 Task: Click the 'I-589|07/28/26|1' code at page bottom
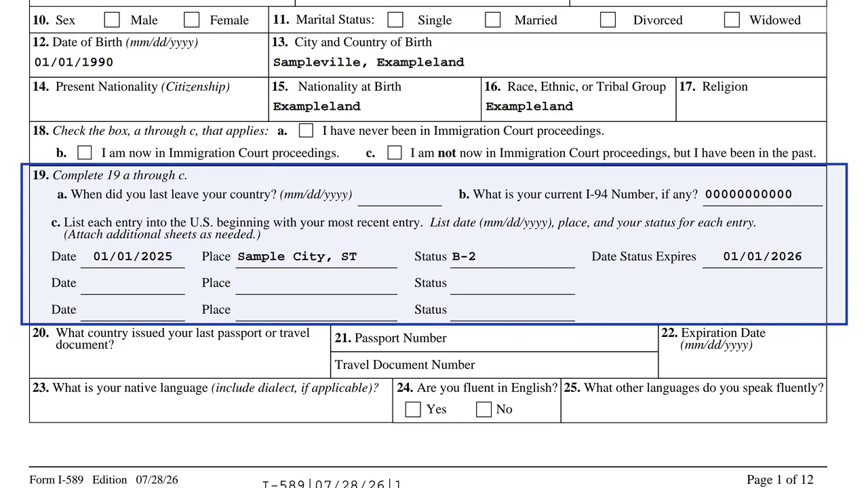click(x=332, y=484)
